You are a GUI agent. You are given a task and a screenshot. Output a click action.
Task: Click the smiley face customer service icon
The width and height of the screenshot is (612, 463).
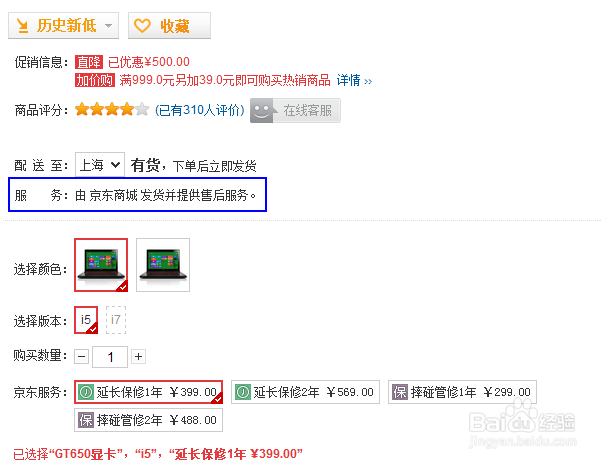click(262, 111)
